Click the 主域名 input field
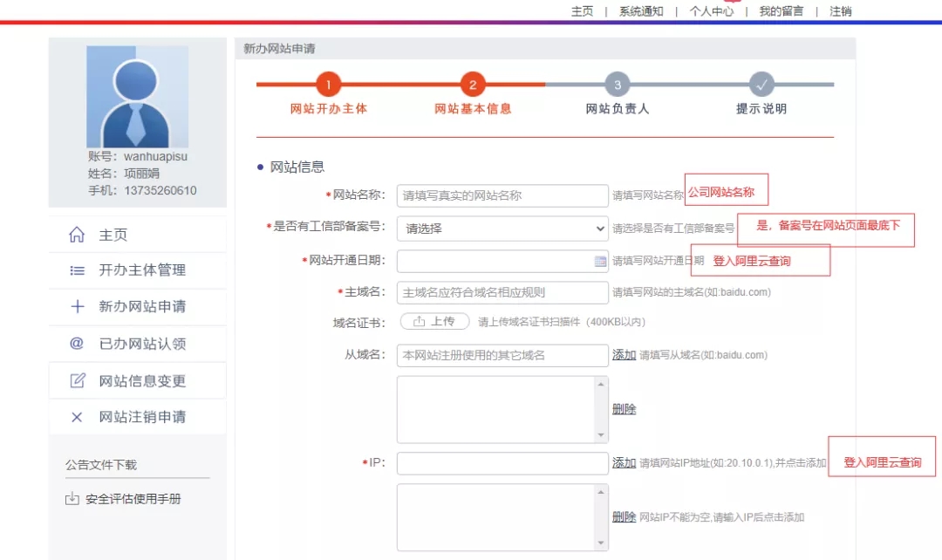 pyautogui.click(x=502, y=292)
